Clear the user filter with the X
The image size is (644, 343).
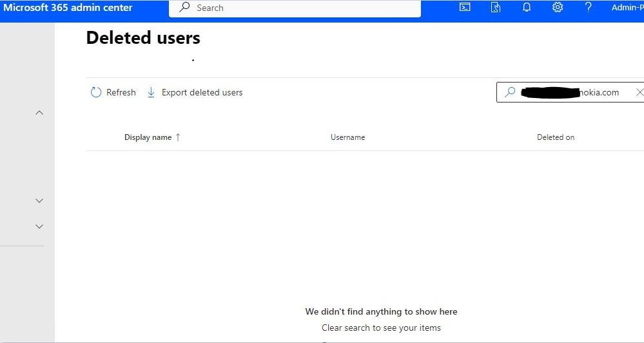639,92
